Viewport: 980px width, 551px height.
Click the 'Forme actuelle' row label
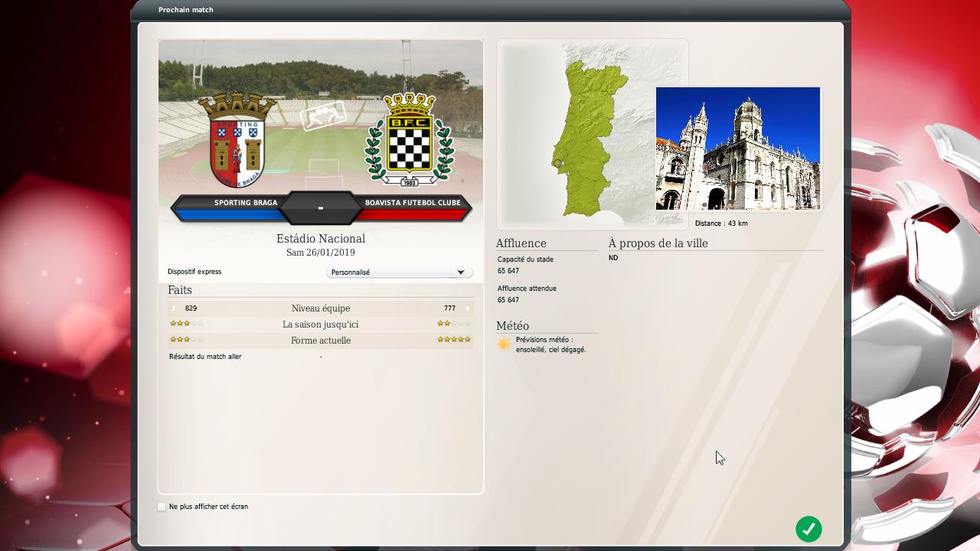[x=321, y=341]
